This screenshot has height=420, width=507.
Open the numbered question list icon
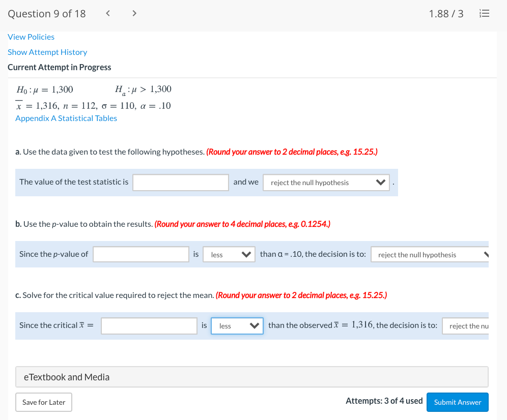[x=484, y=14]
